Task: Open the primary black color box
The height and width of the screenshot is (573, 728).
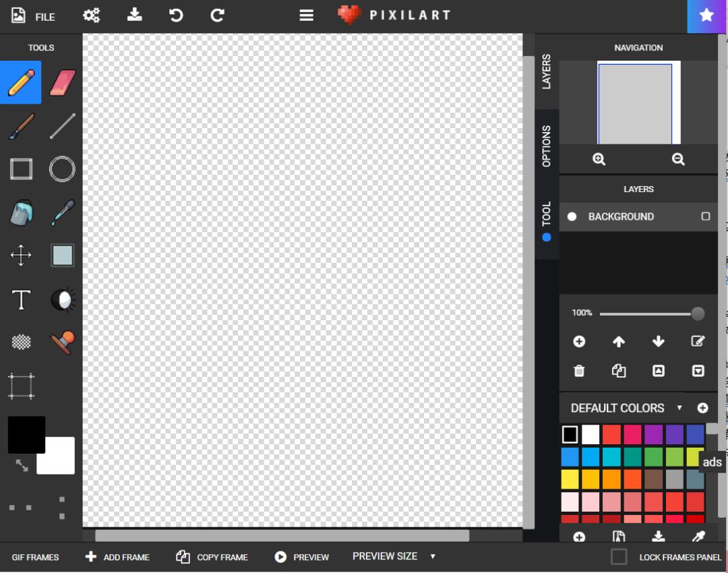Action: click(26, 435)
